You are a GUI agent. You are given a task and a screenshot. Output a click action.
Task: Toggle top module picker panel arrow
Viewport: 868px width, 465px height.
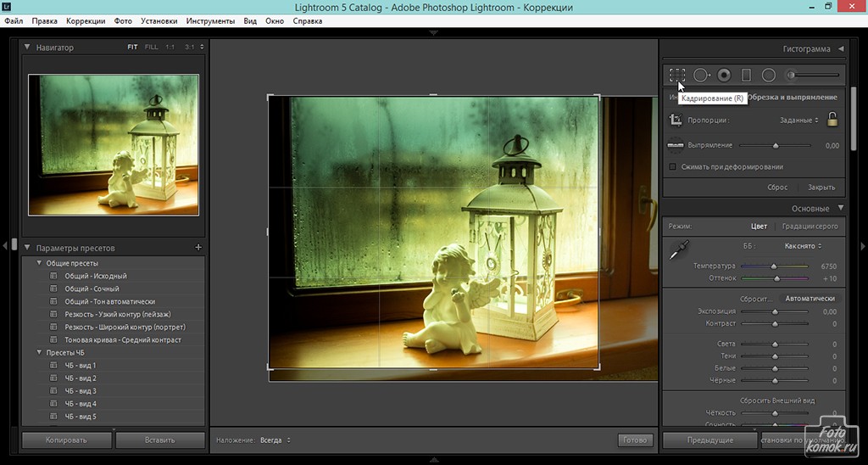tap(433, 33)
